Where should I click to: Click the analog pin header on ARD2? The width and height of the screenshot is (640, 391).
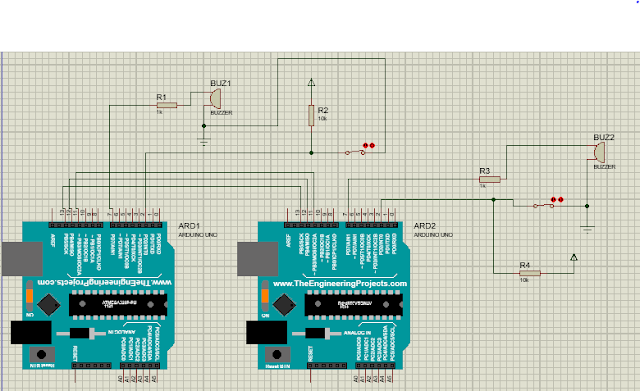[x=375, y=366]
